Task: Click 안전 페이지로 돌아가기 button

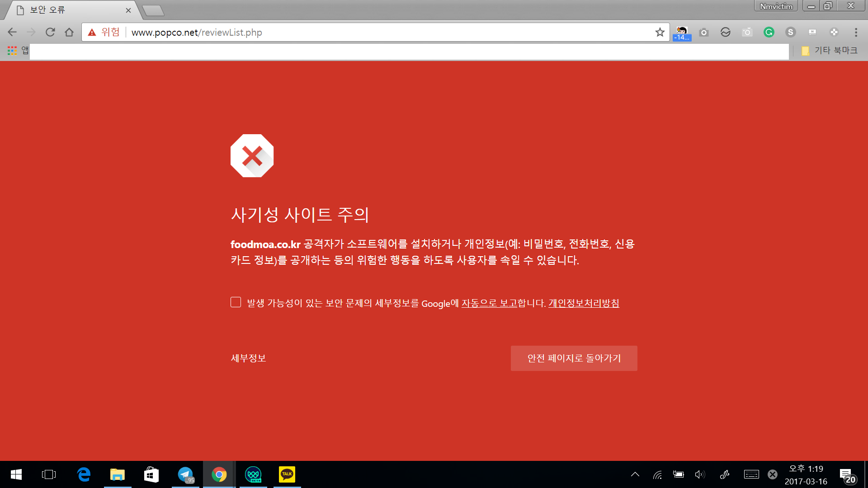Action: (x=574, y=358)
